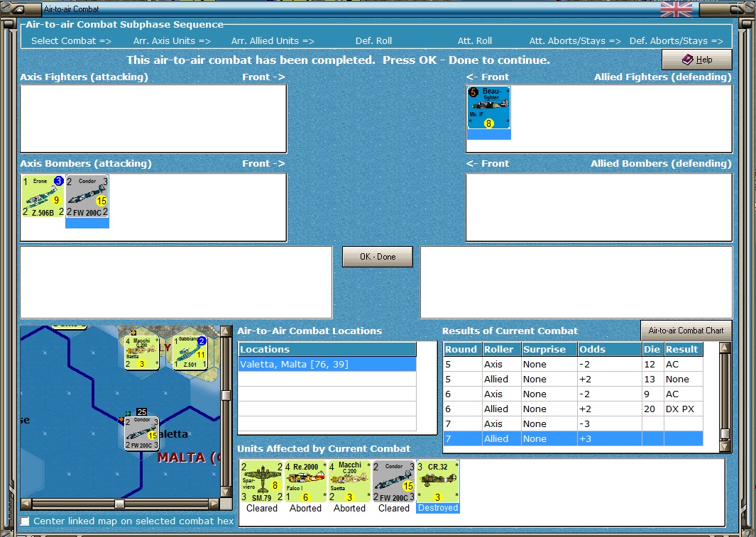Click the results table scrollbar thumb
Image resolution: width=756 pixels, height=537 pixels.
[725, 433]
